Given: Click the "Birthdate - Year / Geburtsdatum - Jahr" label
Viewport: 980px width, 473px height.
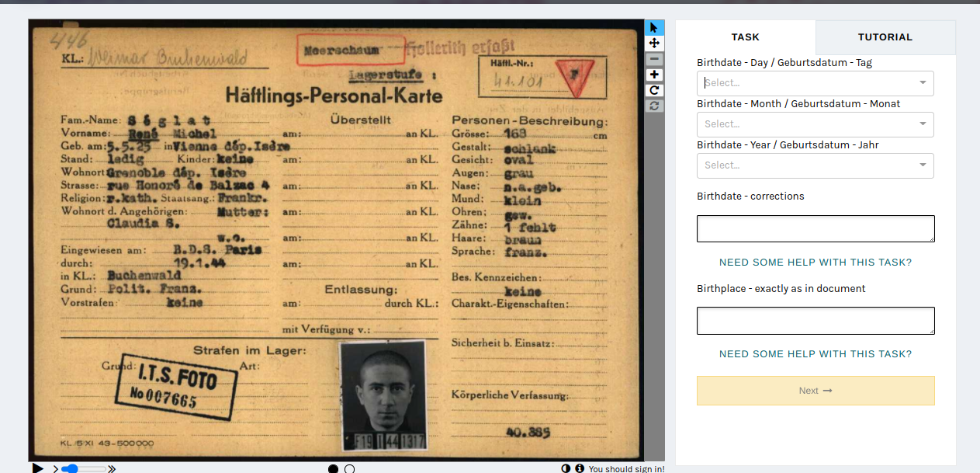Looking at the screenshot, I should pos(788,144).
